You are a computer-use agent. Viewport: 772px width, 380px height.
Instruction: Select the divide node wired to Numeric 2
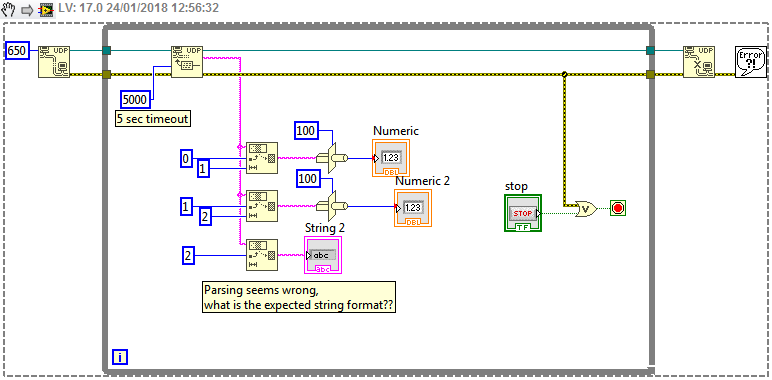click(x=332, y=206)
